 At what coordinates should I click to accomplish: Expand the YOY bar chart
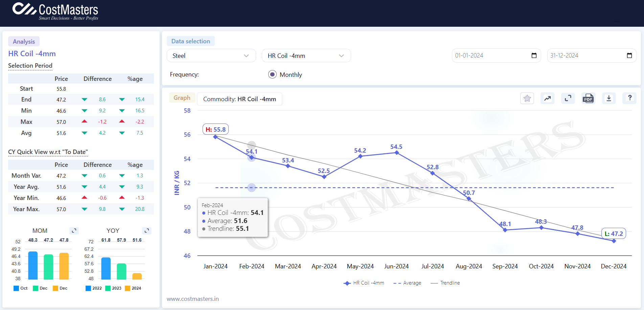click(147, 230)
